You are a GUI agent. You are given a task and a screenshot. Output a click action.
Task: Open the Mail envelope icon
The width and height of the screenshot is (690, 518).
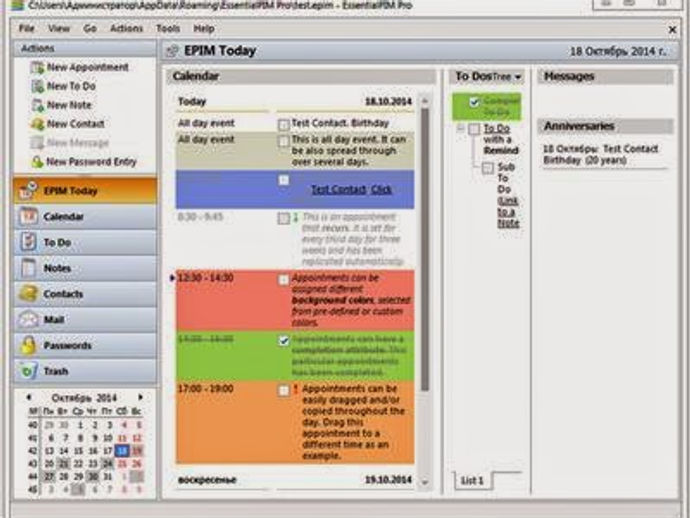(28, 320)
